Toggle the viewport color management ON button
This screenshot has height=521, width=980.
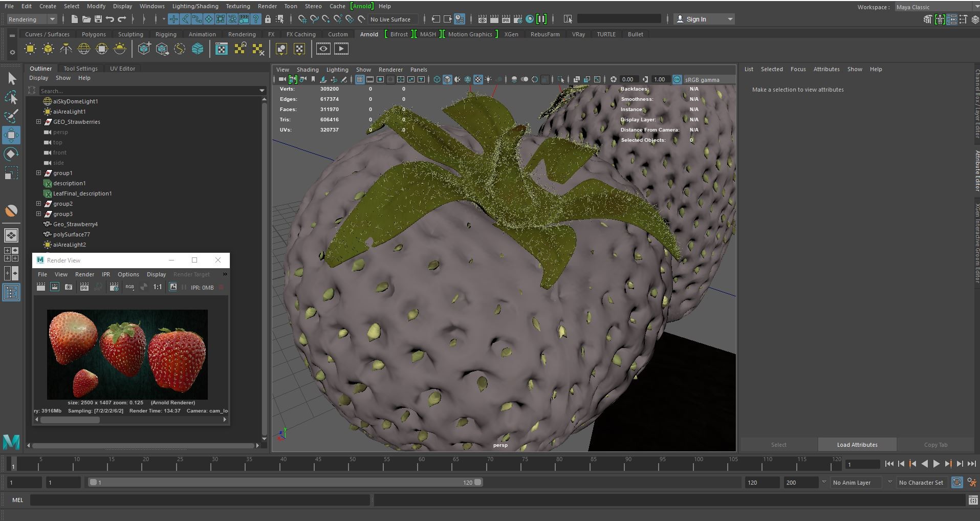tap(677, 79)
